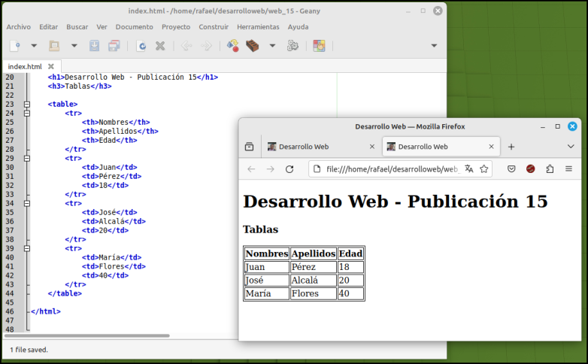Collapse the tr fold marker on line 29
Viewport: 588px width, 364px height.
[27, 159]
